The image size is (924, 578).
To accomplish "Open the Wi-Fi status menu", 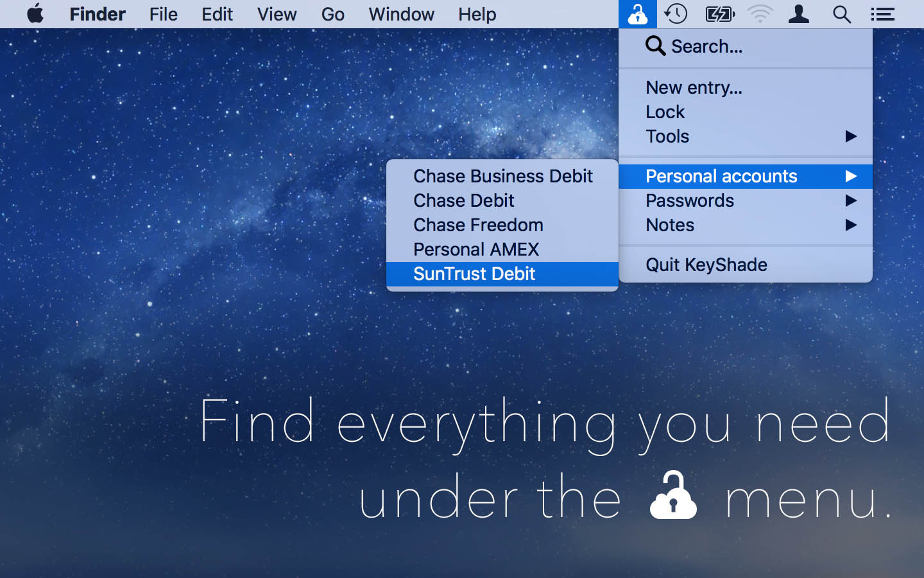I will [760, 14].
